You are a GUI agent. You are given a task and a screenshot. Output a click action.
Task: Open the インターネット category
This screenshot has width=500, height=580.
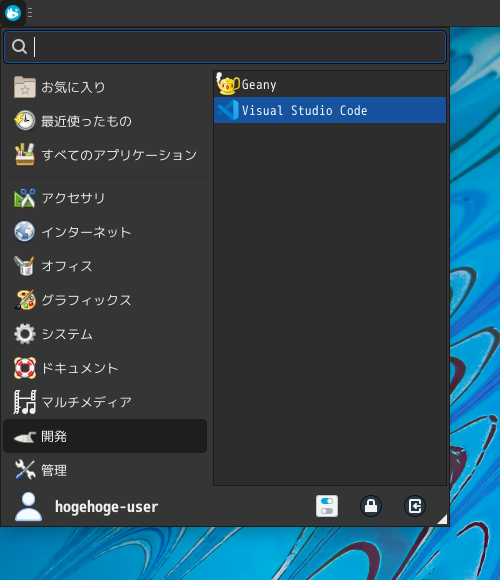click(x=105, y=232)
